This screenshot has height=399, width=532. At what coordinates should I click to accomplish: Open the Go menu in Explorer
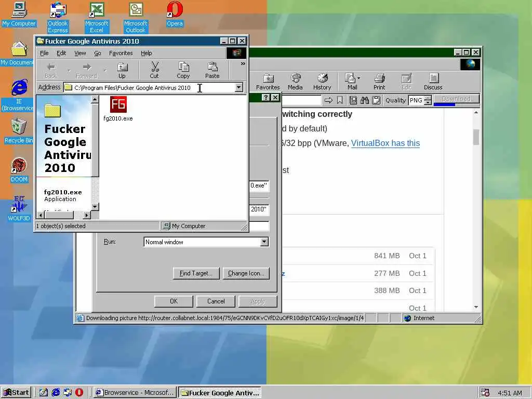[97, 53]
